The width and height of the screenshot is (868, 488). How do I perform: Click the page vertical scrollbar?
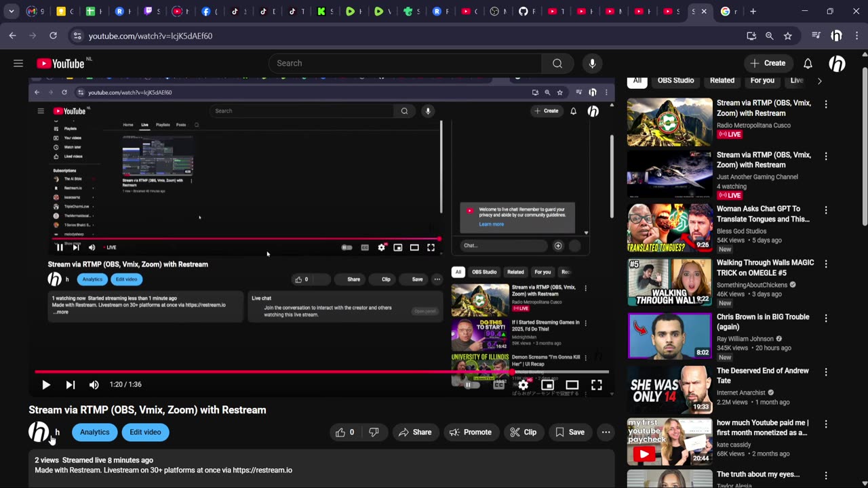(x=864, y=146)
